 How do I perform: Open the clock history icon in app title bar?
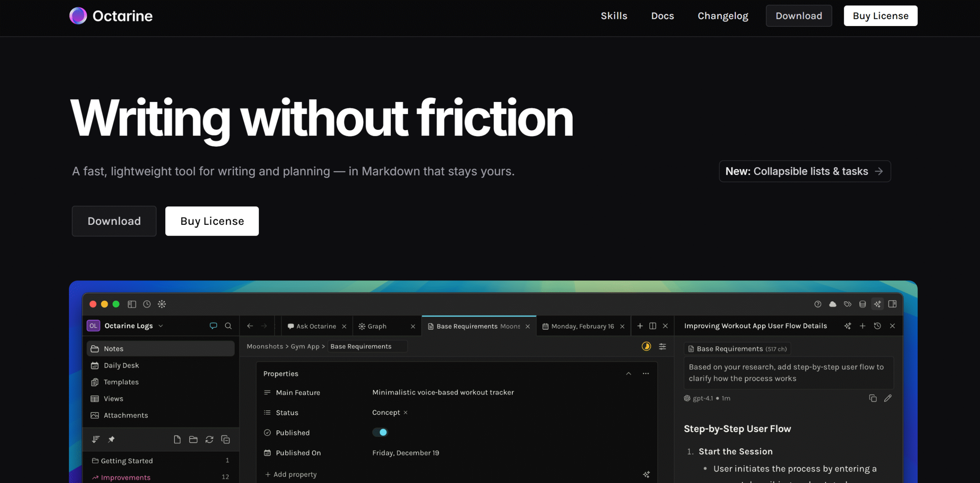[147, 304]
